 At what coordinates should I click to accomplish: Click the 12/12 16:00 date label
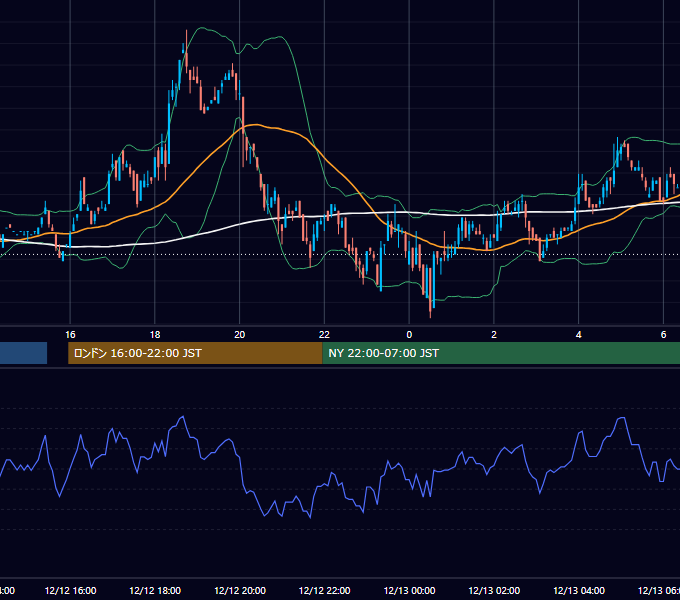pyautogui.click(x=70, y=590)
